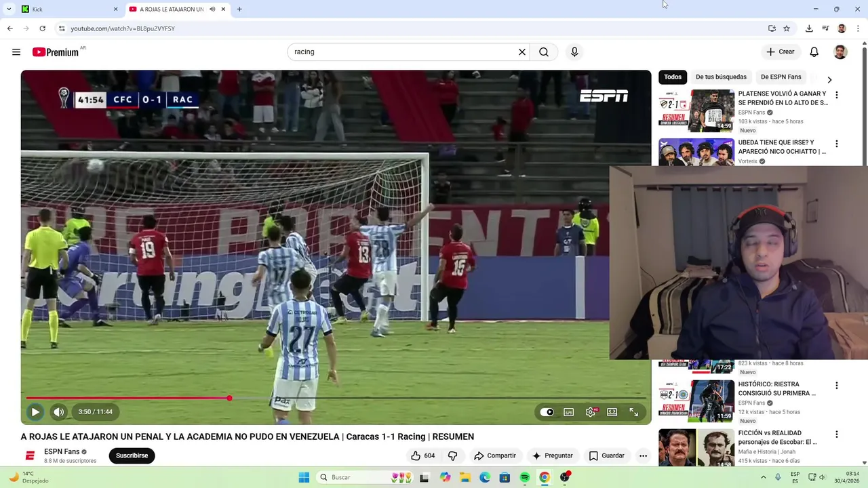Screen dimensions: 868x488
Task: Dislike the video with thumbs-down
Action: coord(452,455)
